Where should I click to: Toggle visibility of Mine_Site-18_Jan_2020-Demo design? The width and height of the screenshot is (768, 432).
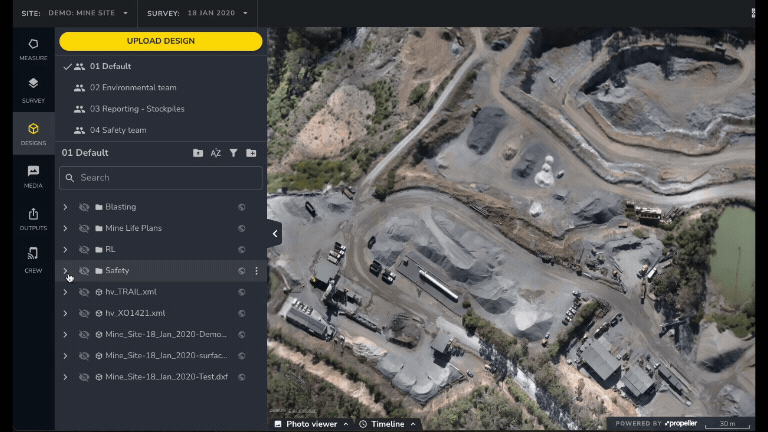pyautogui.click(x=84, y=335)
